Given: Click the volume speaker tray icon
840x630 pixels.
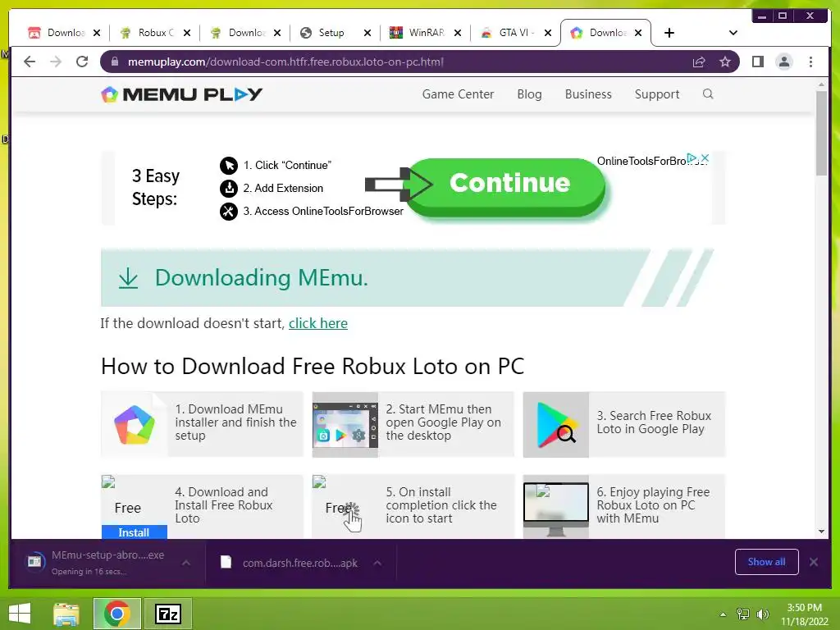Looking at the screenshot, I should click(762, 614).
